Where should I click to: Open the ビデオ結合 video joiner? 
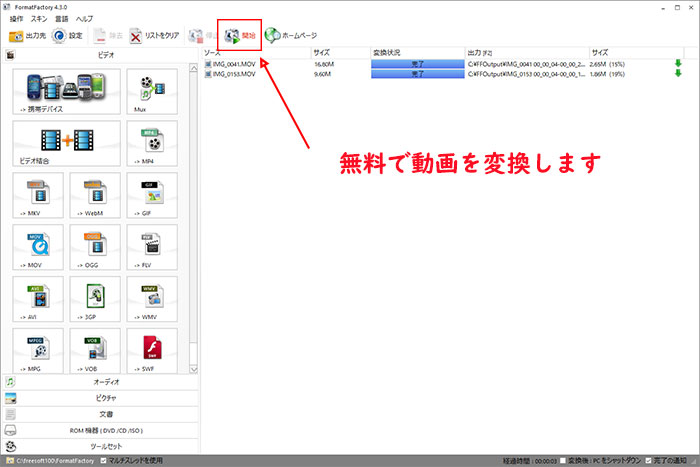click(67, 143)
